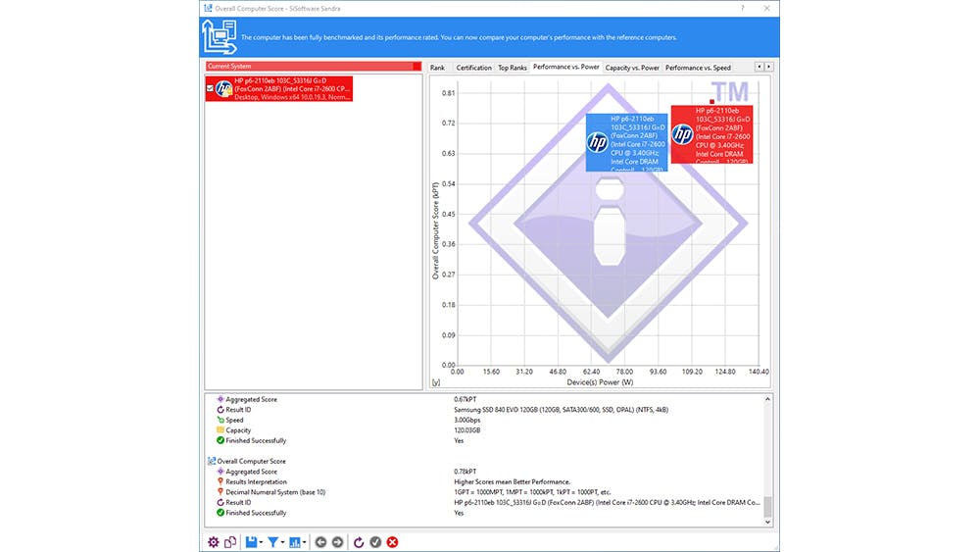The width and height of the screenshot is (980, 552).
Task: Click the blue Save floppy disk icon
Action: [251, 542]
